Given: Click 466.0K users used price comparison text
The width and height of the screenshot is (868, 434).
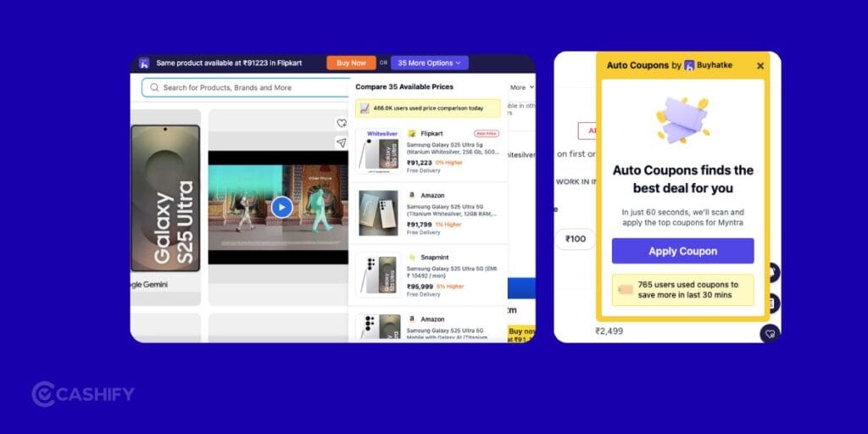Looking at the screenshot, I should (x=428, y=108).
